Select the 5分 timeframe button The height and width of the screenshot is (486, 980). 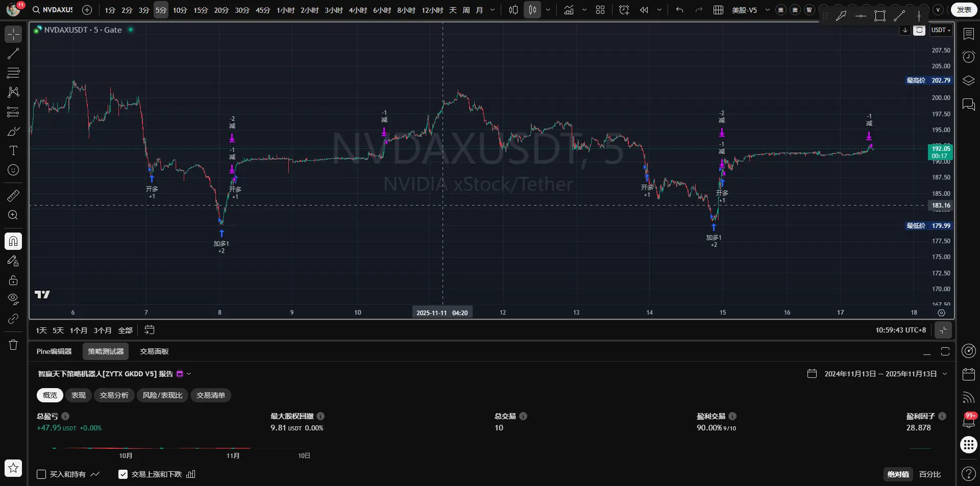[161, 10]
